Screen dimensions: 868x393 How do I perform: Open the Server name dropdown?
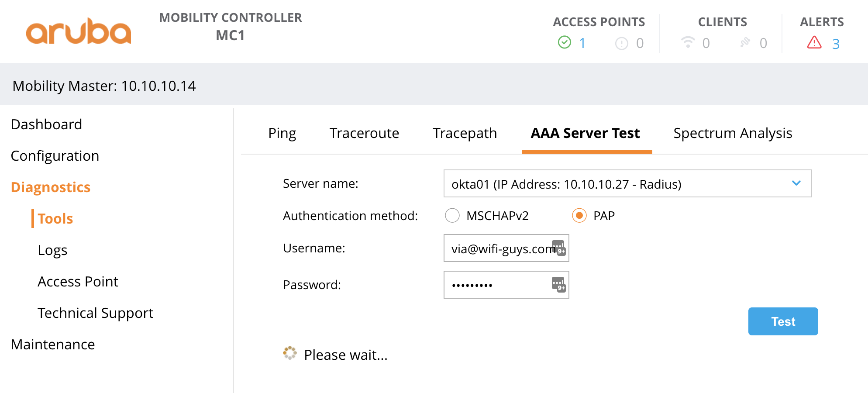(x=797, y=183)
